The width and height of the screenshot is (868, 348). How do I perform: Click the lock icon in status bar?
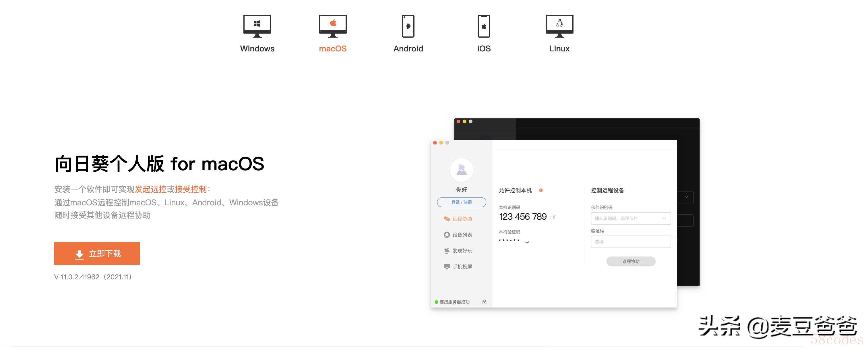[x=484, y=302]
